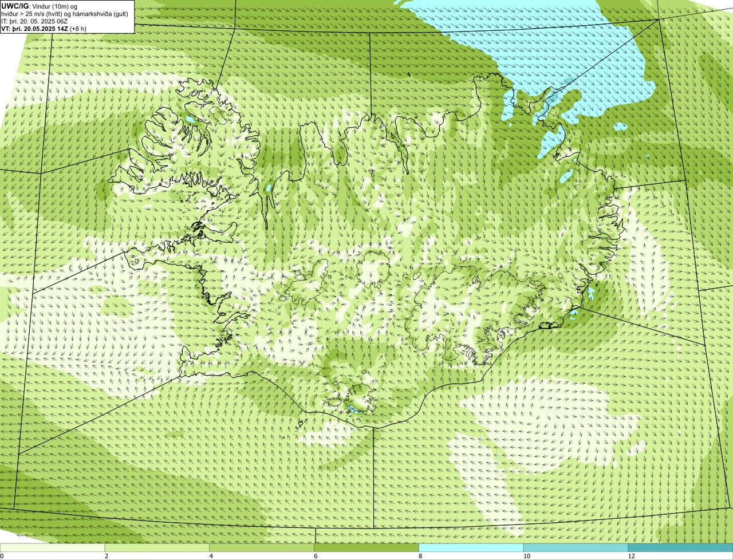The image size is (733, 560).
Task: Click the 2–4 m/s light green legend segment
Action: [x=157, y=547]
